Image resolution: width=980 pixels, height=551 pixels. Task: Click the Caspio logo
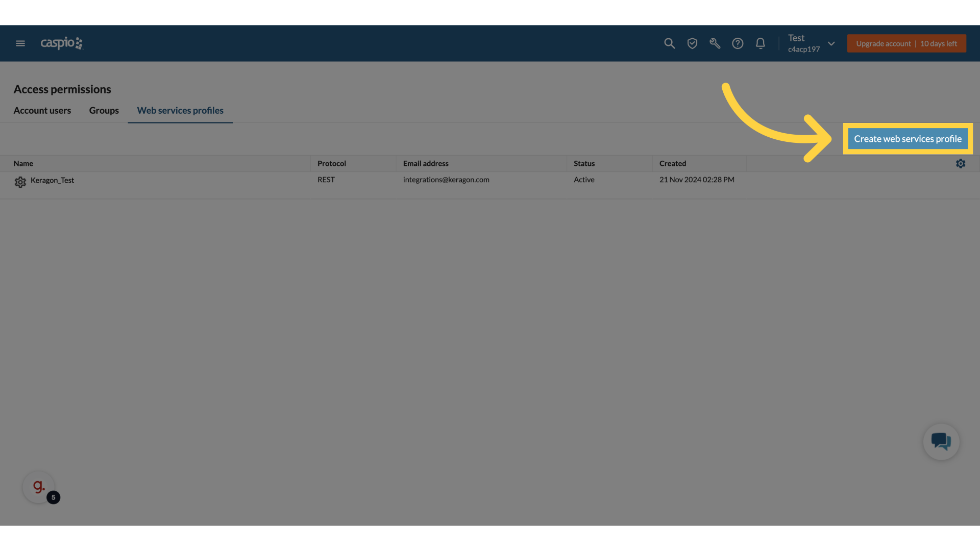pyautogui.click(x=62, y=43)
